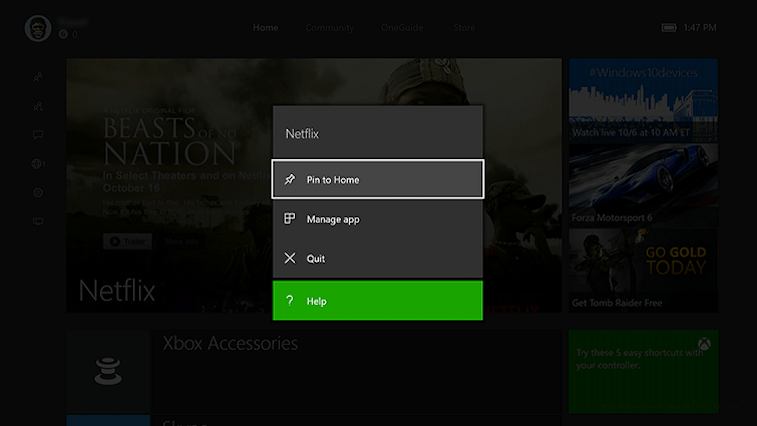
Task: Go to the Store tab
Action: pyautogui.click(x=464, y=28)
